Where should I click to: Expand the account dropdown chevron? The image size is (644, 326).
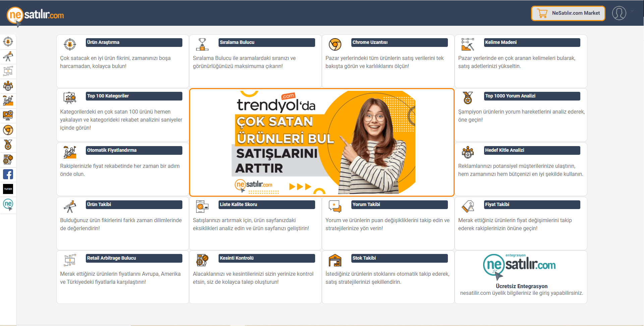[632, 11]
